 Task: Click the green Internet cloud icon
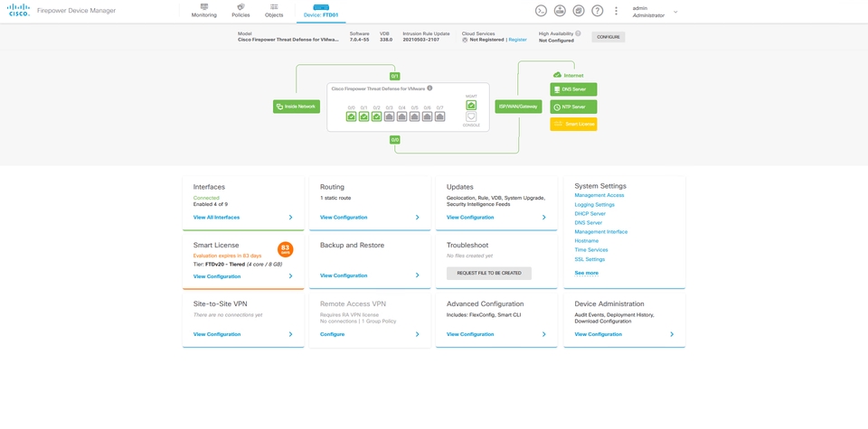[558, 75]
